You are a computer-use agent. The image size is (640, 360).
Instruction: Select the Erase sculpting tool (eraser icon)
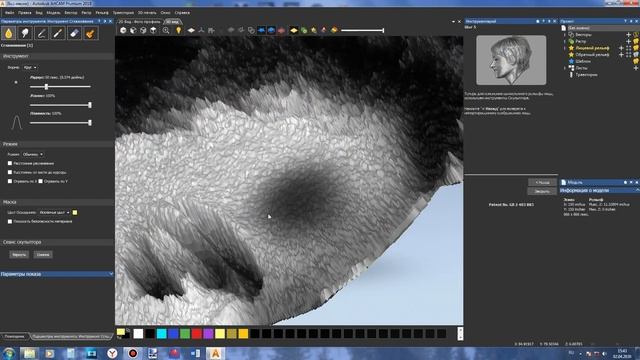click(x=74, y=33)
